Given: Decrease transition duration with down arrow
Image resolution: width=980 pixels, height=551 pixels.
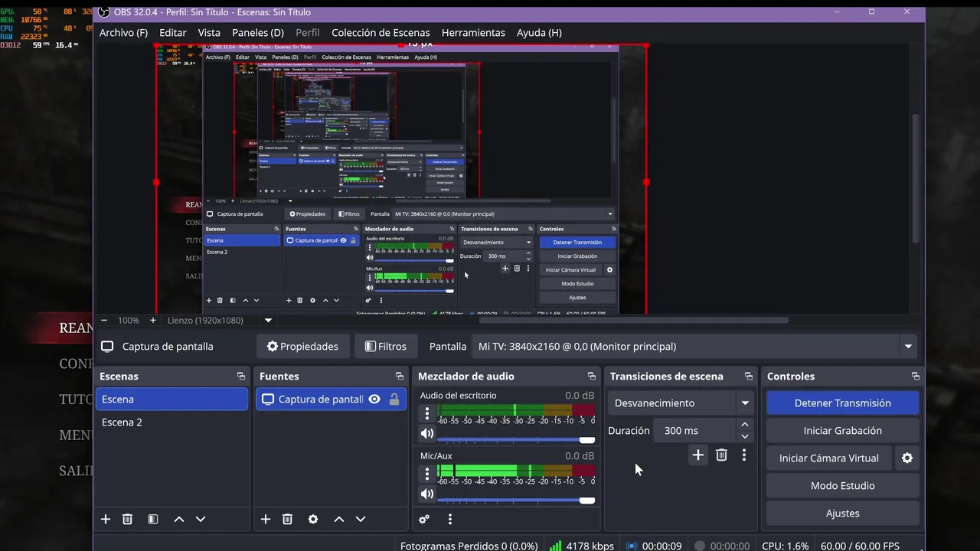Looking at the screenshot, I should click(x=745, y=436).
